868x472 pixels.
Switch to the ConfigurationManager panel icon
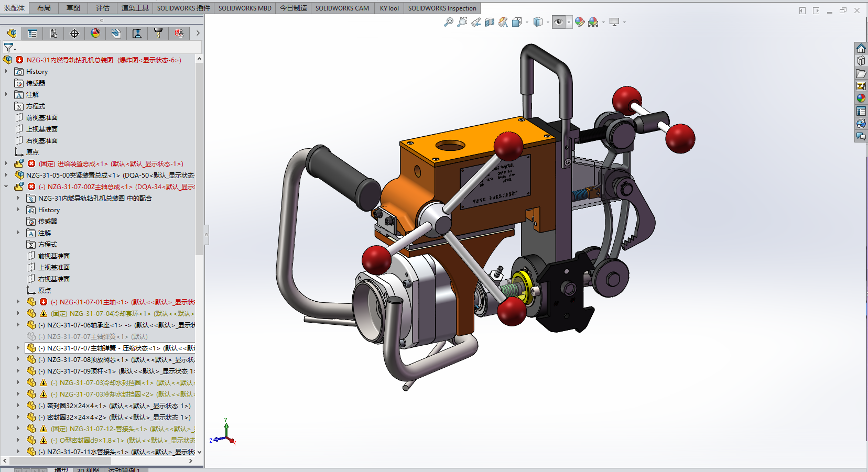coord(53,33)
